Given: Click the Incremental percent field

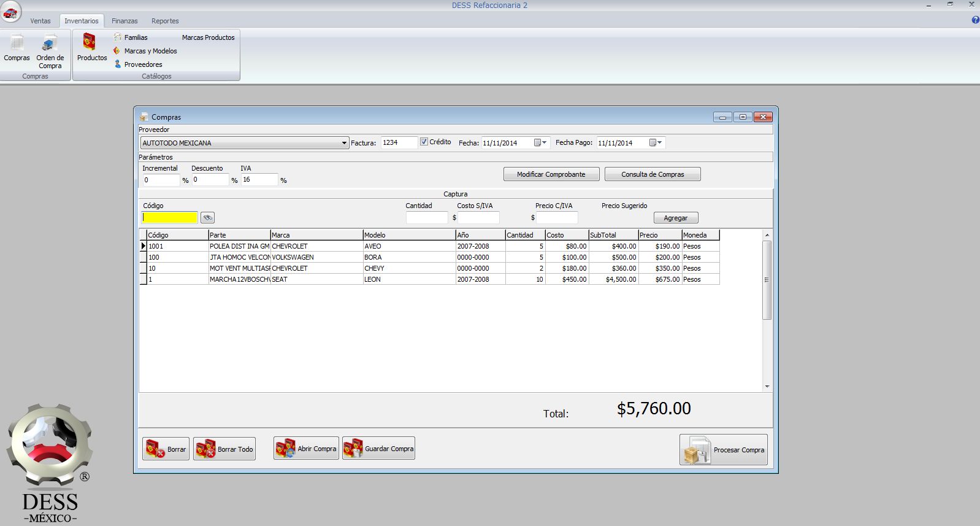Looking at the screenshot, I should click(161, 180).
